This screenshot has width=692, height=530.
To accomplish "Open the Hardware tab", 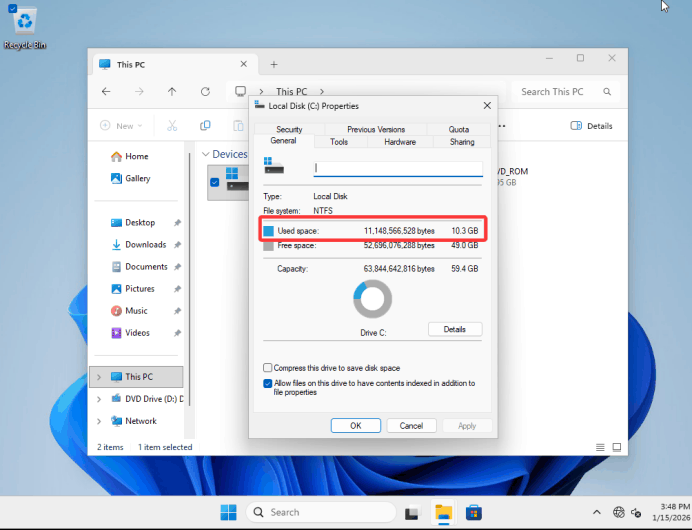I will 400,142.
